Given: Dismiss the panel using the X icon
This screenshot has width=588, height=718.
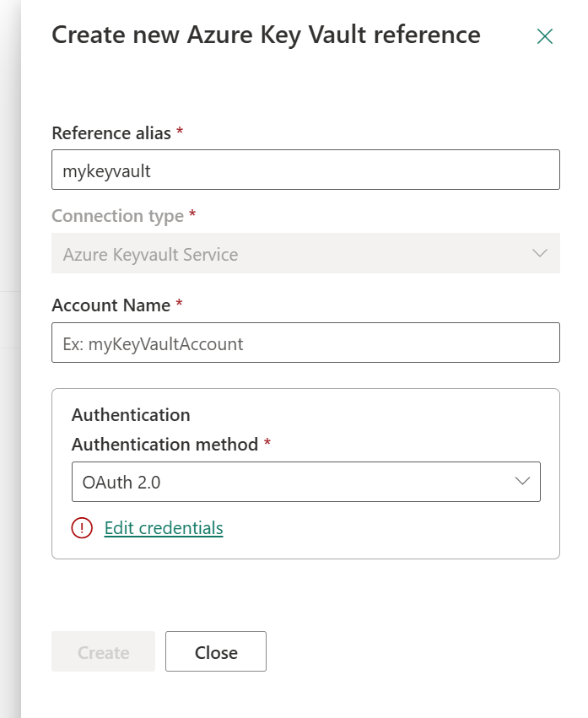Looking at the screenshot, I should coord(544,36).
